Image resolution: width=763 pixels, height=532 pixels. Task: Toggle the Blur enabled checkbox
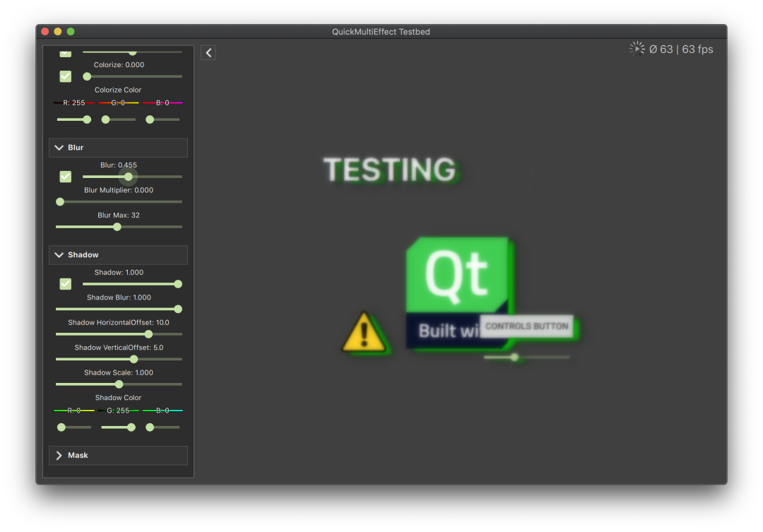(65, 177)
